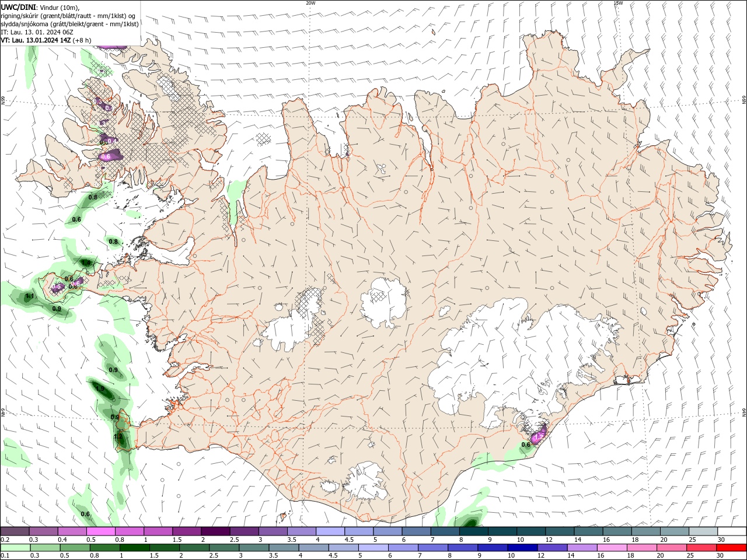This screenshot has height=560, width=747.
Task: Click the '1.1' precipitation value west of Snæfellsnes
Action: 30,296
